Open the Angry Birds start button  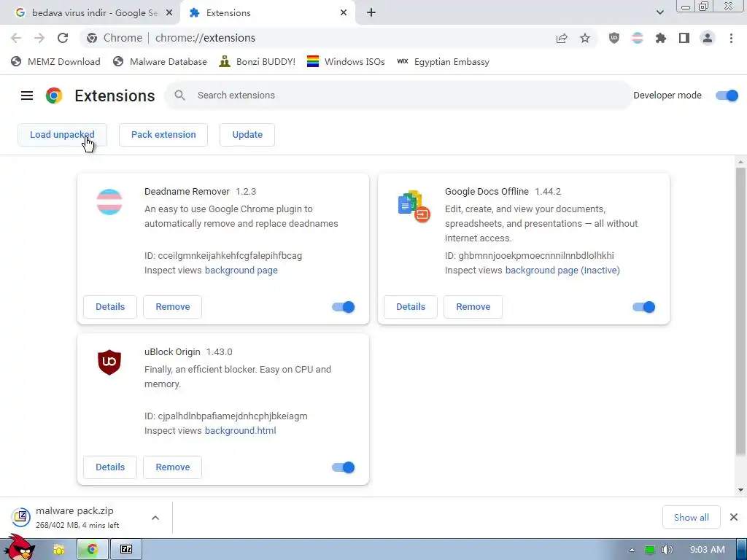19,548
